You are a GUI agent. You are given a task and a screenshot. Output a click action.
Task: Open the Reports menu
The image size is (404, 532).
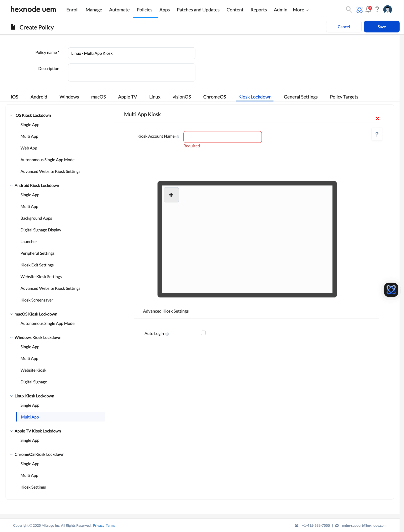[x=259, y=10]
